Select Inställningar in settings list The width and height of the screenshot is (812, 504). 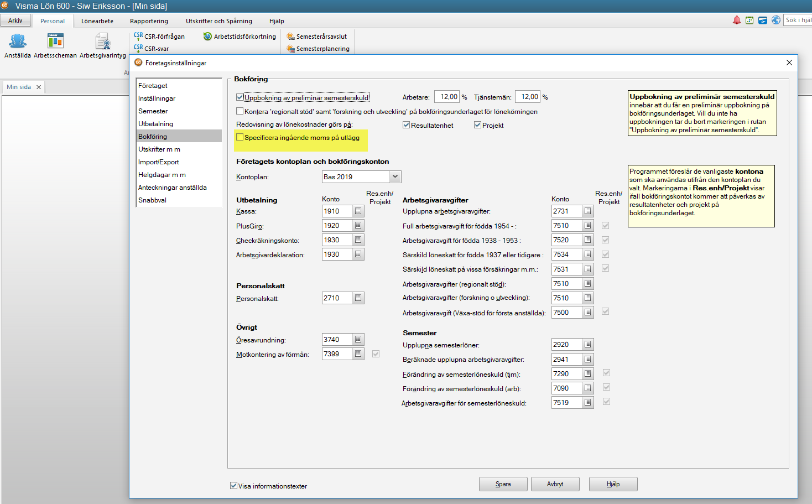tap(179, 98)
